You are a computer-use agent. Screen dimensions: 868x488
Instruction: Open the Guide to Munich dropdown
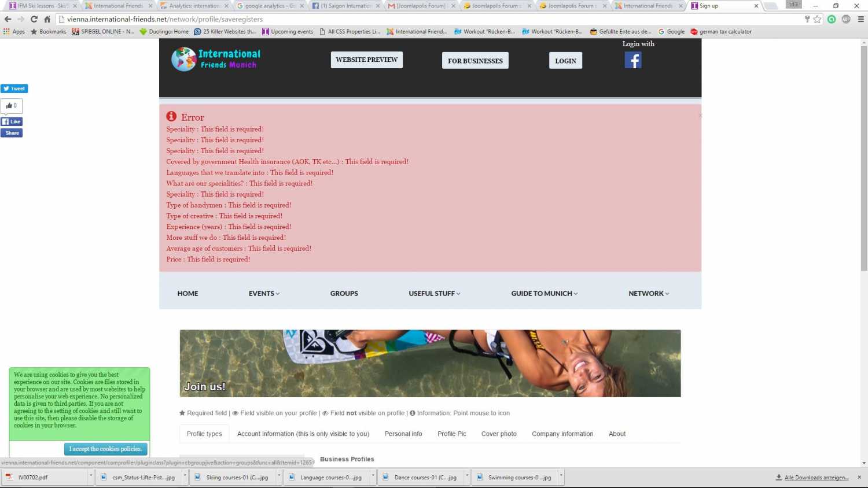pos(544,294)
